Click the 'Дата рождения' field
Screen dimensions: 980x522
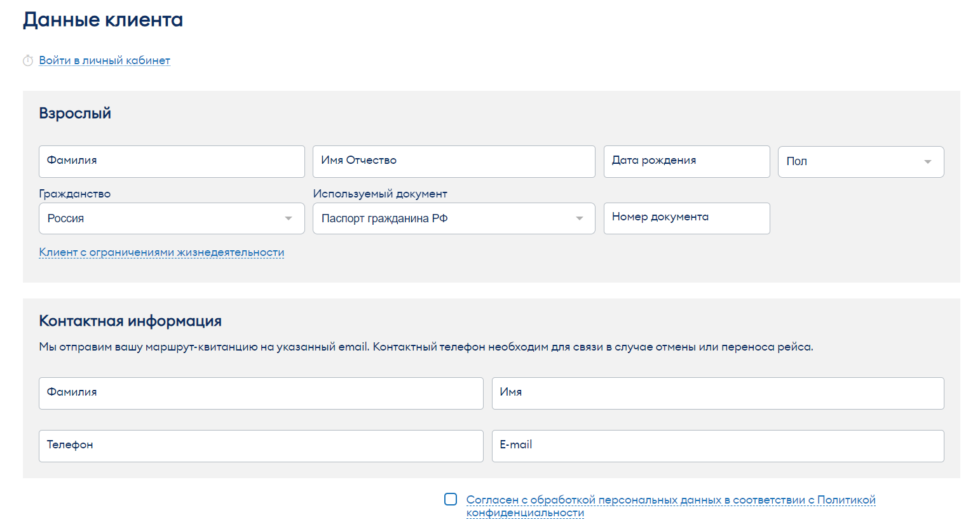686,161
